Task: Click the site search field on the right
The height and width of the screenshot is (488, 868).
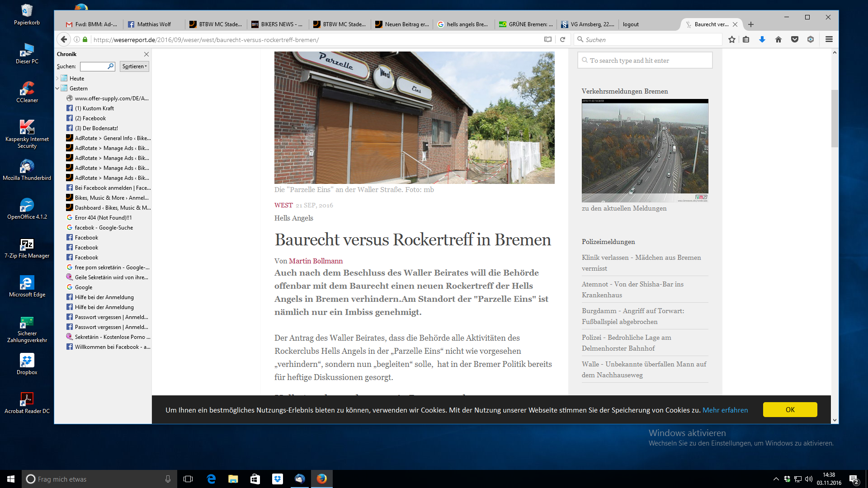Action: click(x=645, y=61)
